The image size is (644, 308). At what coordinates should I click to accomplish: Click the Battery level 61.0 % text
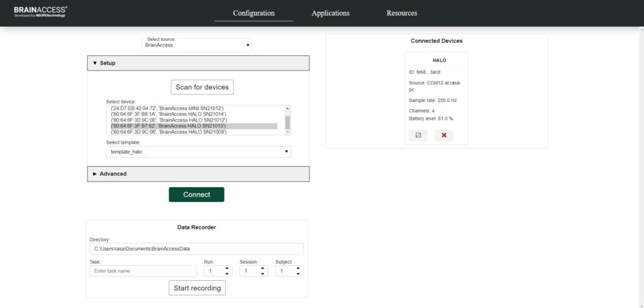tap(431, 119)
